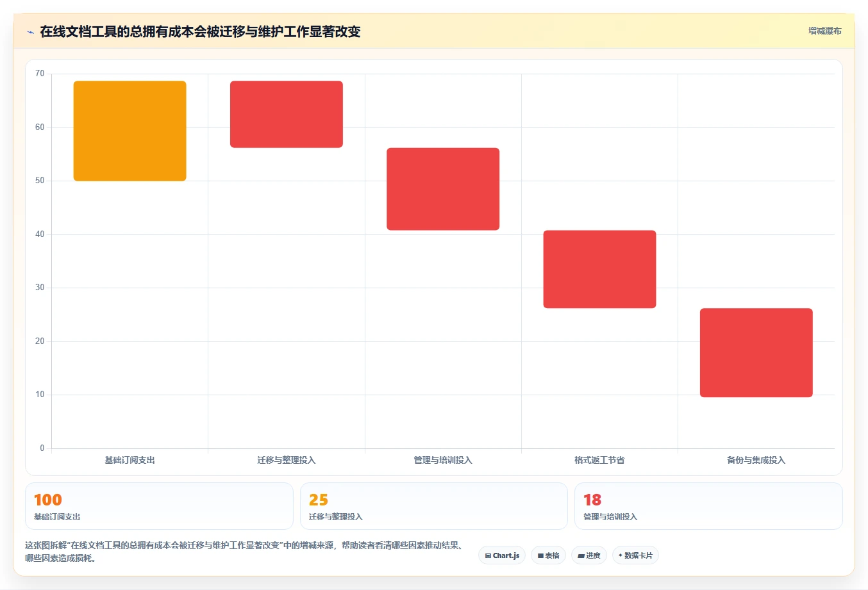
Task: Open the data card showing 25
Action: pos(434,506)
